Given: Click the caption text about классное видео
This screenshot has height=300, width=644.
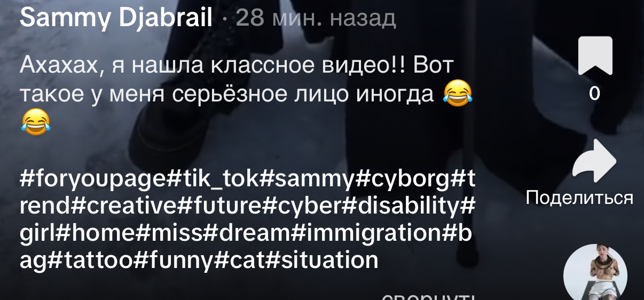Looking at the screenshot, I should pos(246,94).
